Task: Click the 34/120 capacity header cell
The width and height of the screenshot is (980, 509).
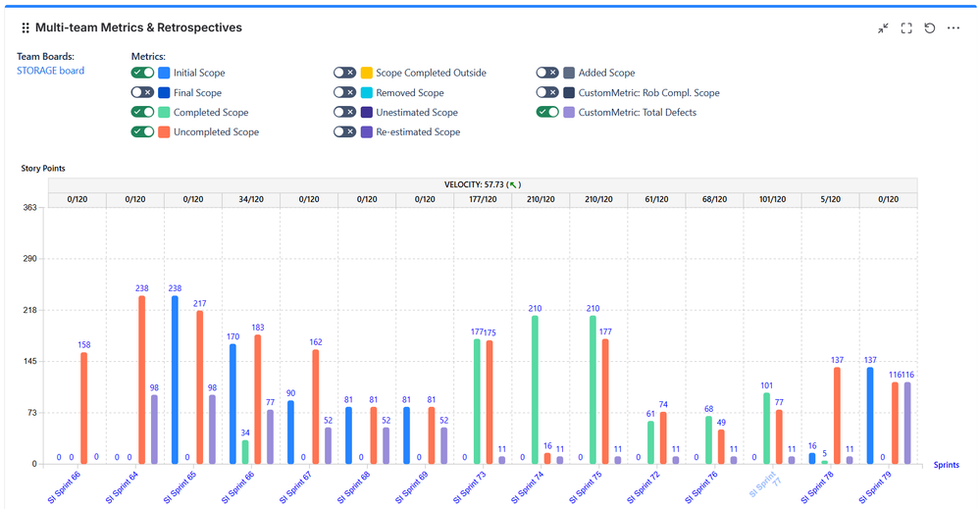Action: click(x=251, y=199)
